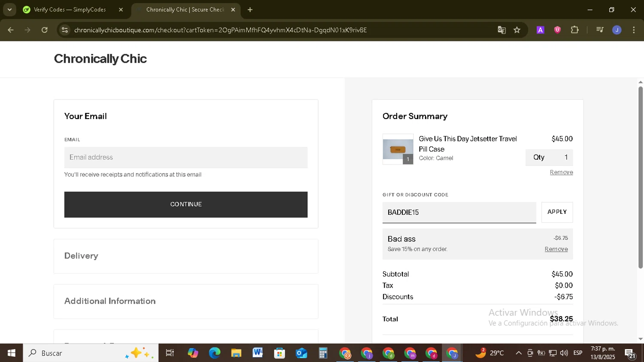644x362 pixels.
Task: Click the APPLY discount button
Action: click(557, 212)
